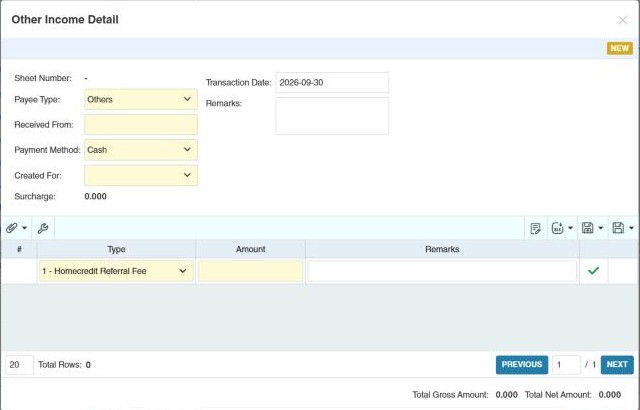Click the Sheet Number label

[x=43, y=78]
